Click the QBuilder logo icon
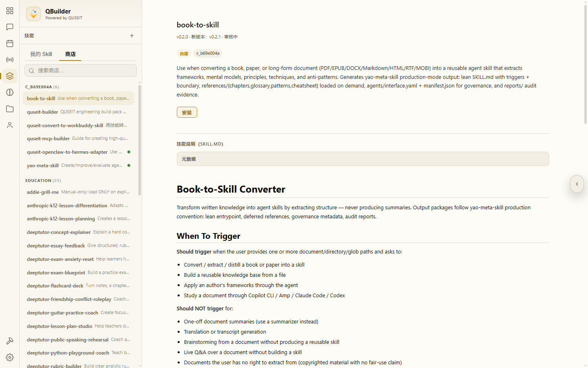 33,14
